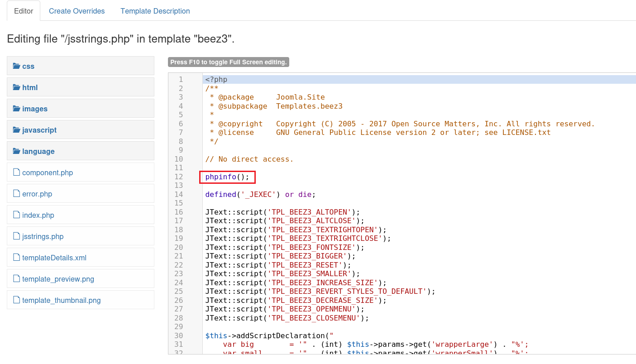Click the css folder icon

coord(17,66)
